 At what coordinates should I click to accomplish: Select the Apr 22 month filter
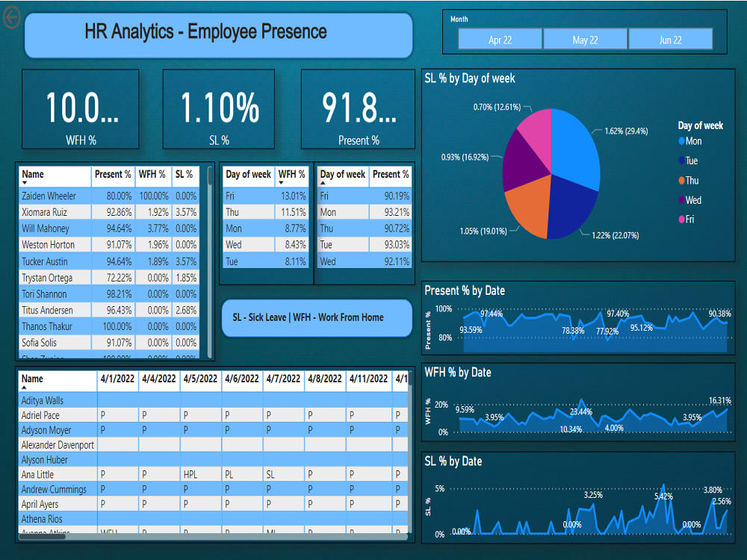(x=499, y=39)
